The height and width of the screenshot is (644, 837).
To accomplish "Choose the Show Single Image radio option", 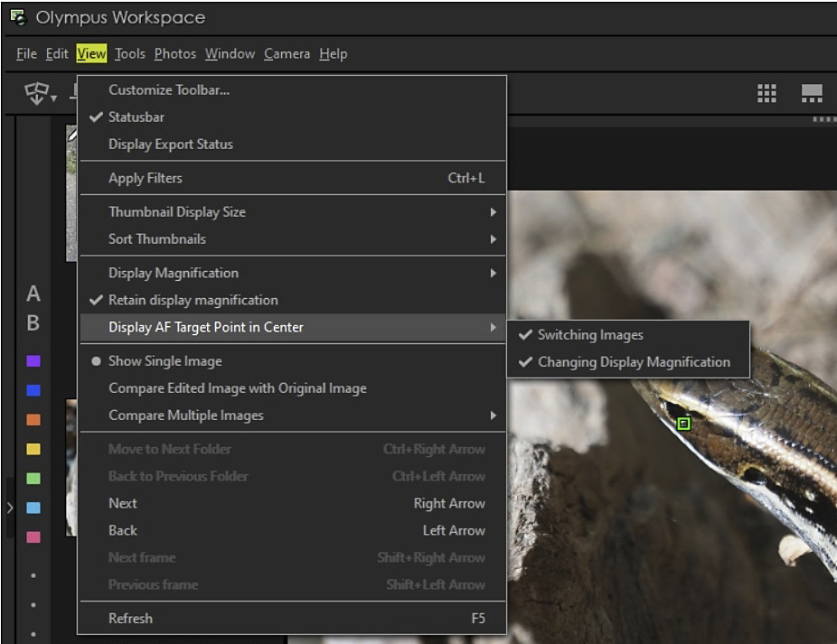I will pos(165,360).
